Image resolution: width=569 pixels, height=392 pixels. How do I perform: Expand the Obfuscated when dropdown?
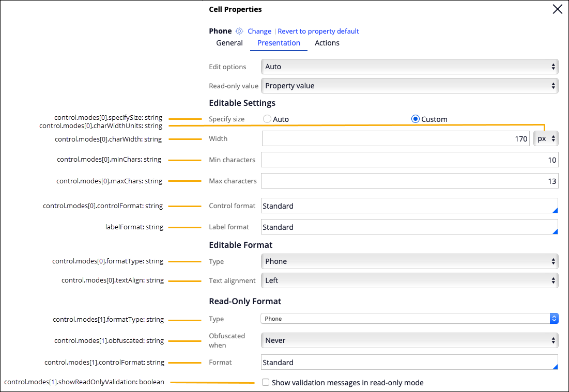[x=409, y=340]
